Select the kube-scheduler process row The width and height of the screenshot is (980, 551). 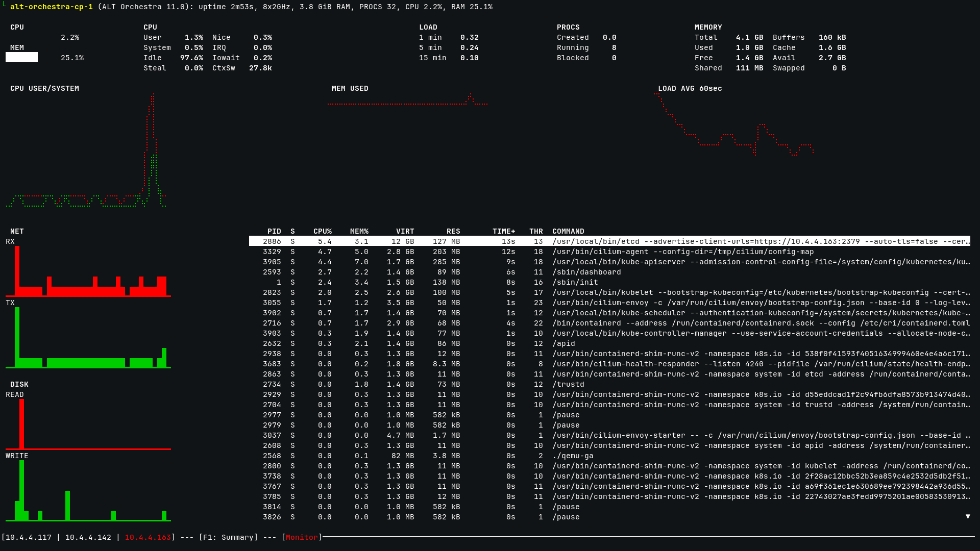(x=609, y=313)
